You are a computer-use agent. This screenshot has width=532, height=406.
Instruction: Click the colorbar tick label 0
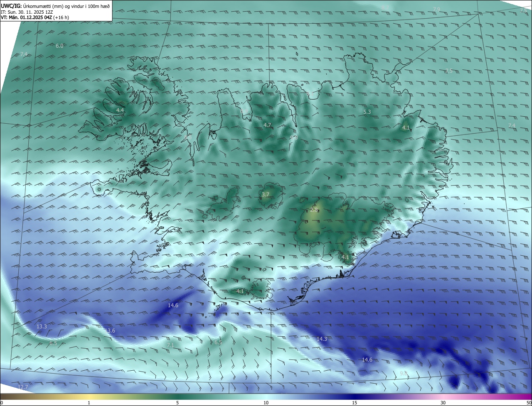(1, 403)
